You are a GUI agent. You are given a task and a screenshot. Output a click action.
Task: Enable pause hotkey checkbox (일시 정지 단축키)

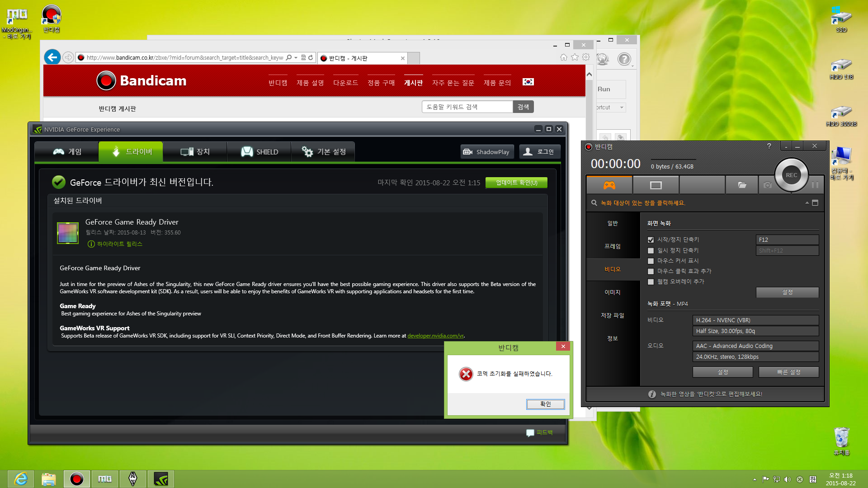point(651,250)
